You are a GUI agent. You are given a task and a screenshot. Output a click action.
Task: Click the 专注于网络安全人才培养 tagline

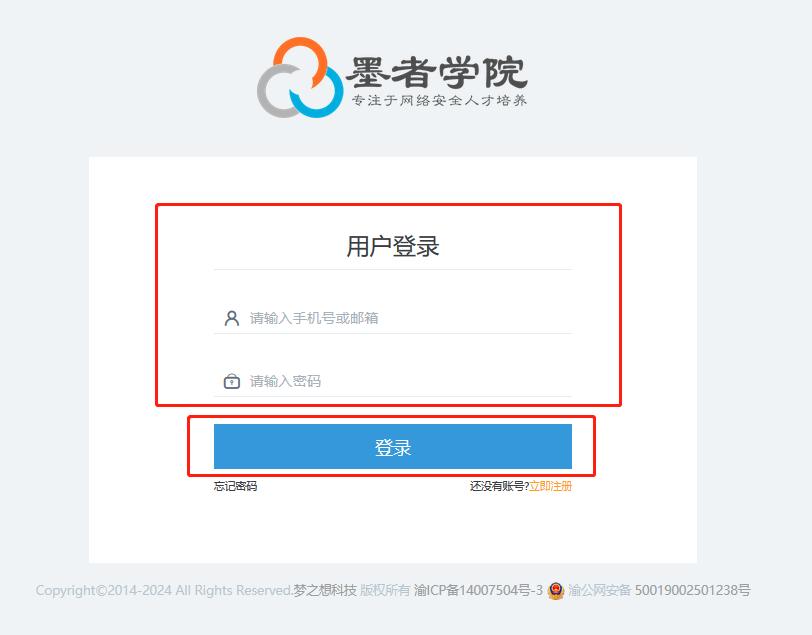(439, 100)
